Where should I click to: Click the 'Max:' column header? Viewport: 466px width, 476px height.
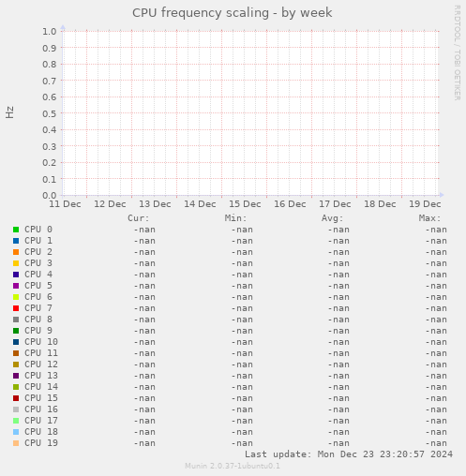[429, 218]
